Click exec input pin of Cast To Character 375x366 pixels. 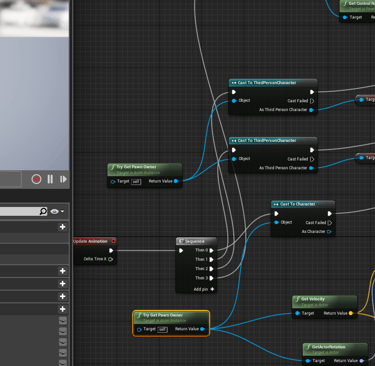click(x=276, y=213)
